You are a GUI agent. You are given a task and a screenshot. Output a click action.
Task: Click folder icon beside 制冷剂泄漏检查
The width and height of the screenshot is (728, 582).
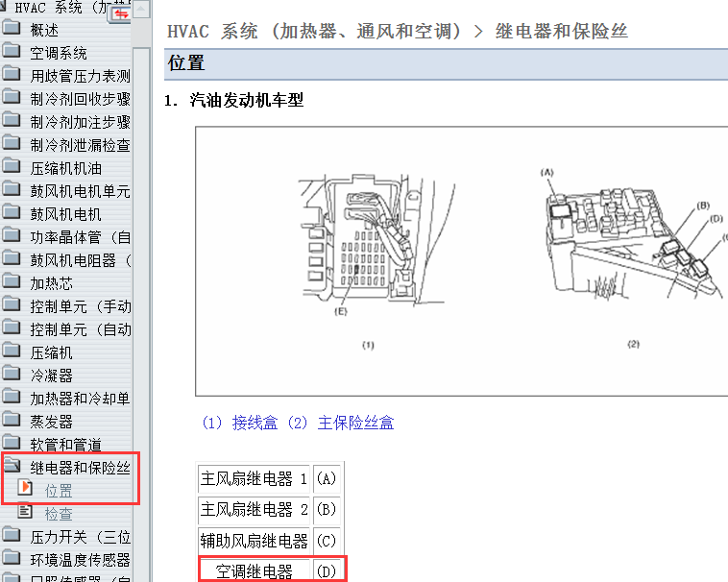coord(12,143)
